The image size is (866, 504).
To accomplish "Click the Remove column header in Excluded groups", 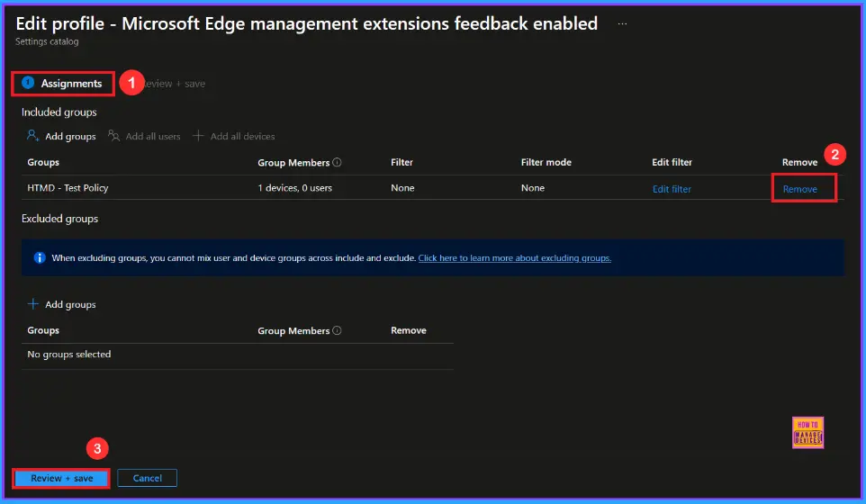I will click(x=408, y=330).
